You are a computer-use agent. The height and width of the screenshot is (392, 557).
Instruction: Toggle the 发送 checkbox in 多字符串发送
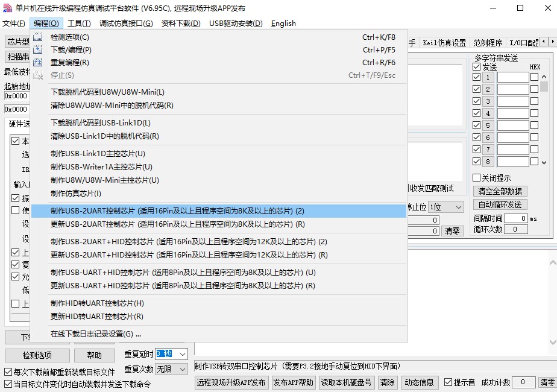(x=477, y=67)
